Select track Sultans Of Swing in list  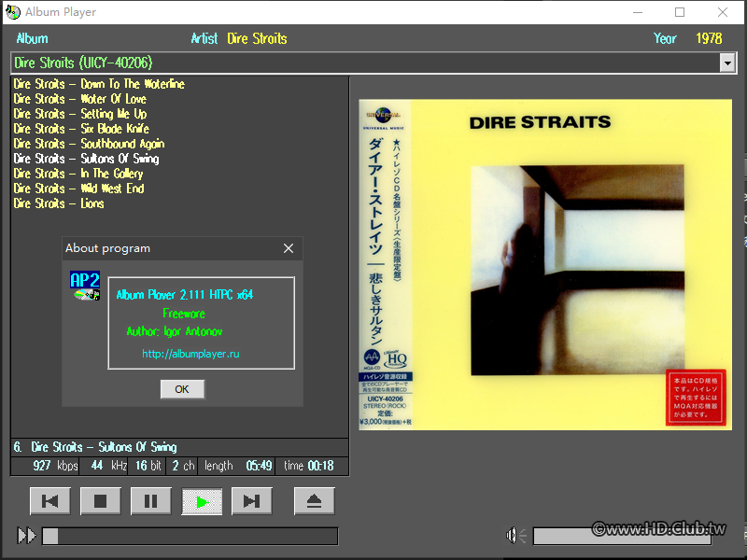(x=86, y=159)
